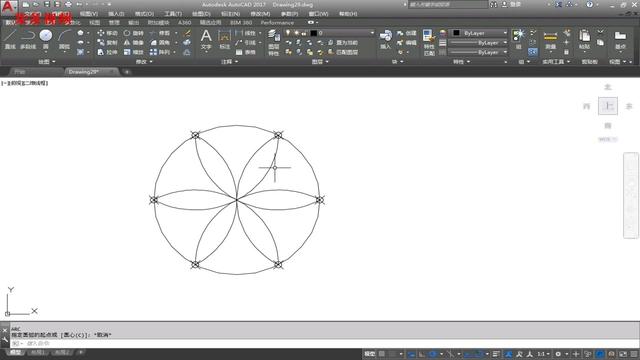640x360 pixels.
Task: Toggle polar tracking in the status bar
Action: (x=433, y=354)
